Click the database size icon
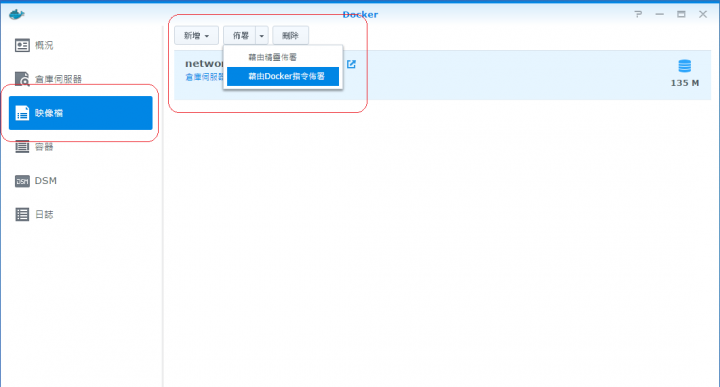The width and height of the screenshot is (720, 387). pyautogui.click(x=685, y=66)
